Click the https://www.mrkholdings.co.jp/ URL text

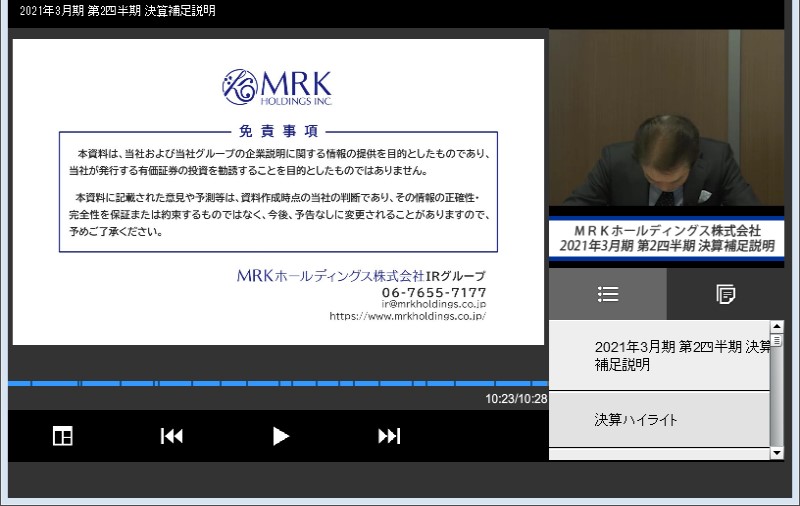click(407, 316)
